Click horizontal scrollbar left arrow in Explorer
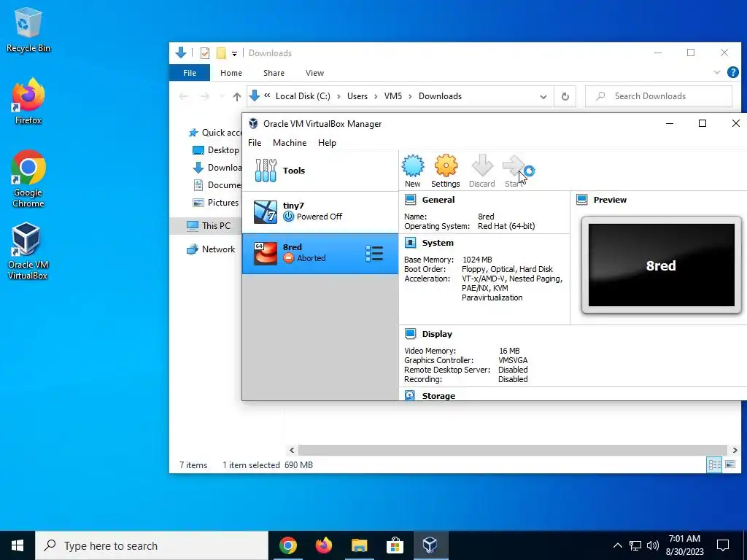 pos(292,450)
